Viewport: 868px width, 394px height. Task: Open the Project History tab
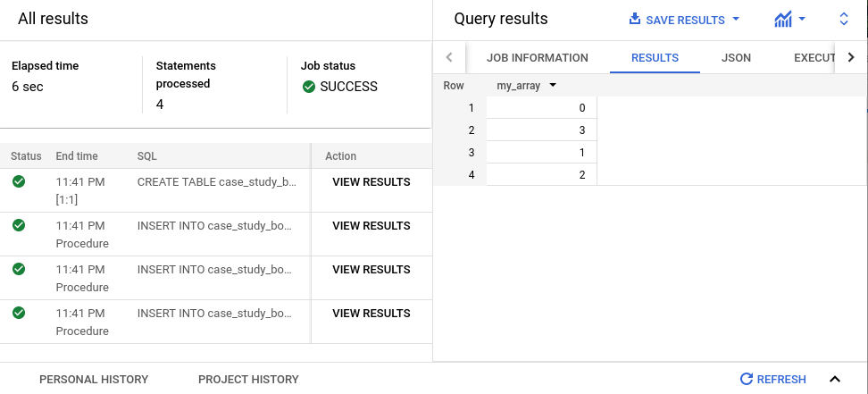[248, 380]
